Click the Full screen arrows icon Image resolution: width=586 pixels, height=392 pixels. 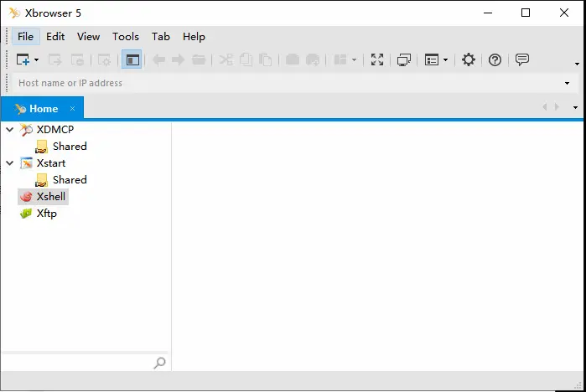[x=377, y=59]
